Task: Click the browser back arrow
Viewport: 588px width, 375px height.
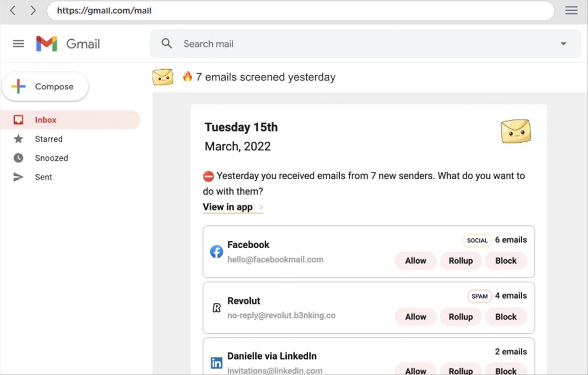Action: (13, 10)
